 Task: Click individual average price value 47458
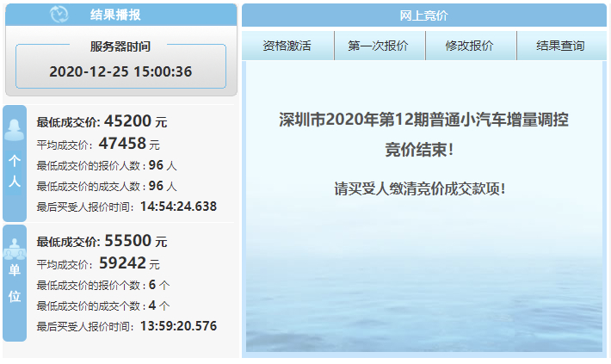click(x=122, y=144)
